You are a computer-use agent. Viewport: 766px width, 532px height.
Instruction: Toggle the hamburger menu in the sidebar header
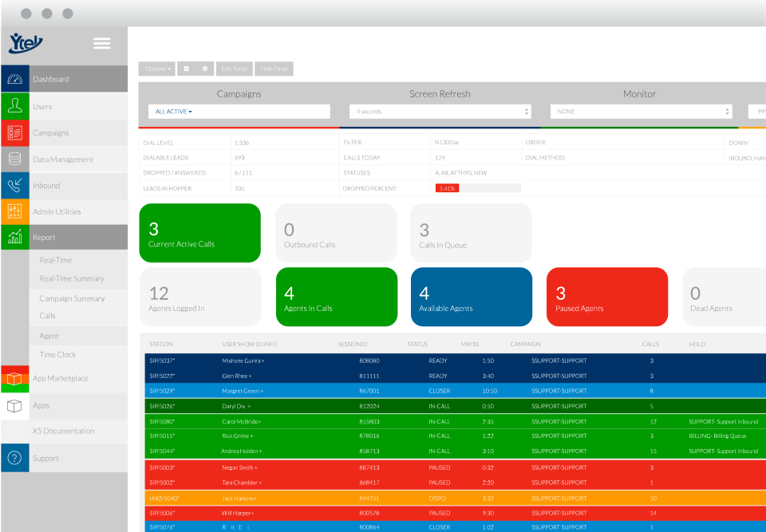[101, 43]
